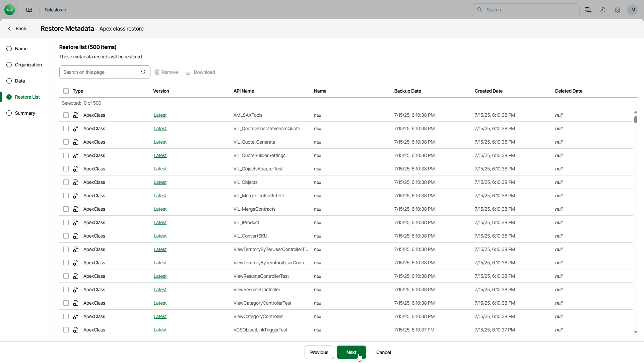This screenshot has height=363, width=644.
Task: Open the settings gear icon
Action: pyautogui.click(x=618, y=10)
